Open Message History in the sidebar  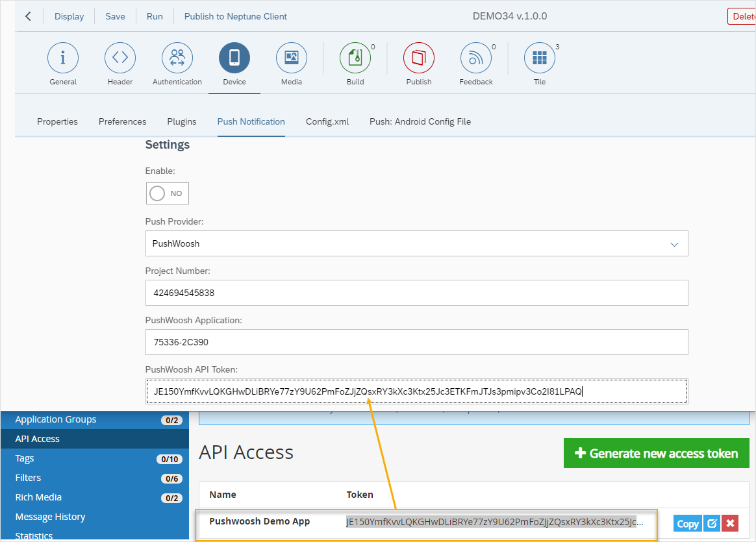pyautogui.click(x=51, y=517)
